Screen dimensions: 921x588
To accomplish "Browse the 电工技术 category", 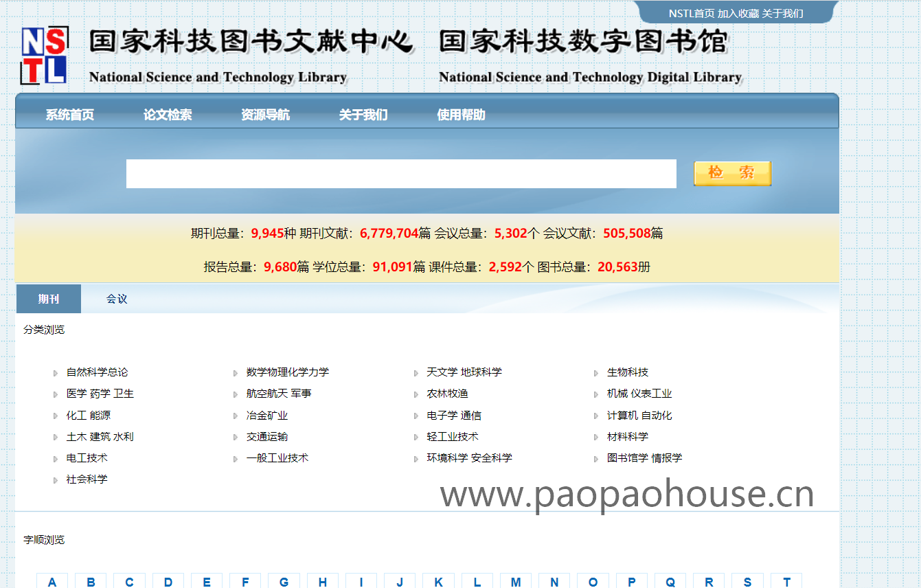I will coord(87,458).
